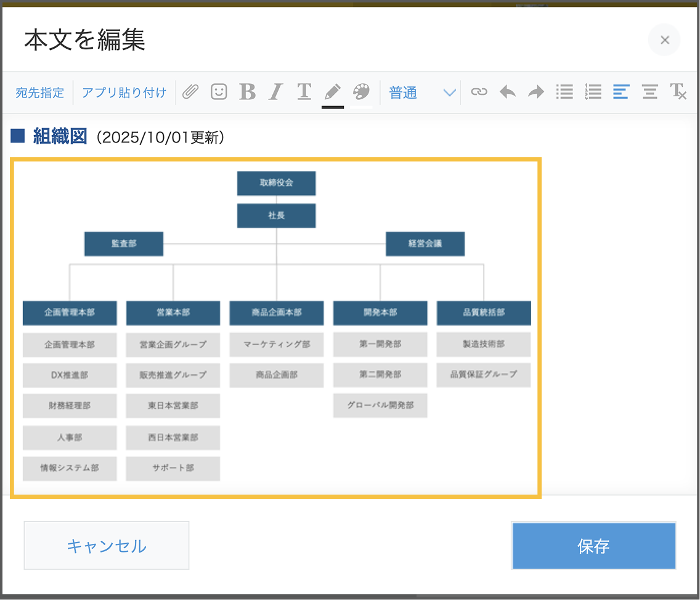This screenshot has width=700, height=600.
Task: Clear formatting with the Tx icon
Action: click(x=678, y=91)
